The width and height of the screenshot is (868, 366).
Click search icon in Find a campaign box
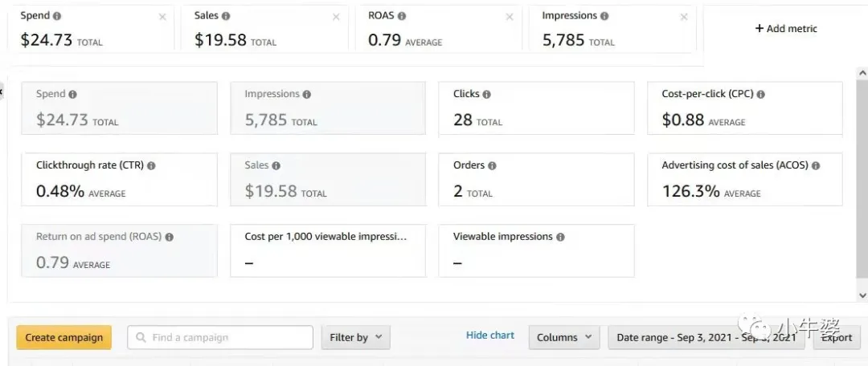point(141,338)
